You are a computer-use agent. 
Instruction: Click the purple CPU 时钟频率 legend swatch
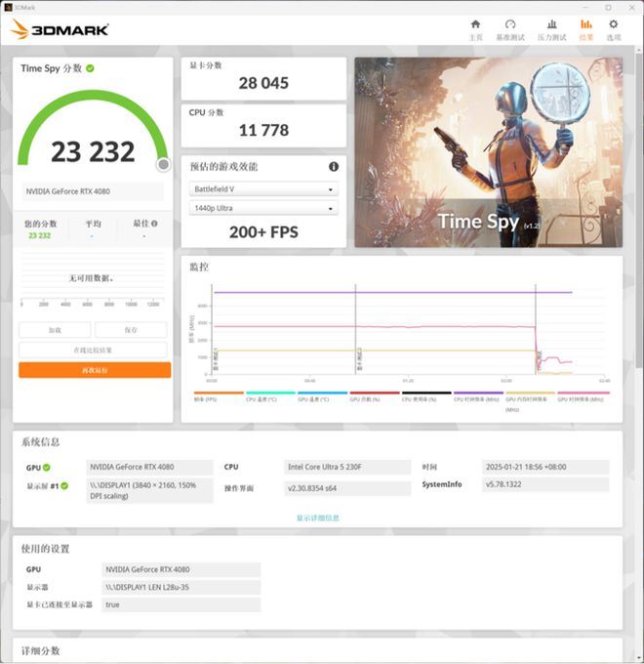tap(478, 393)
